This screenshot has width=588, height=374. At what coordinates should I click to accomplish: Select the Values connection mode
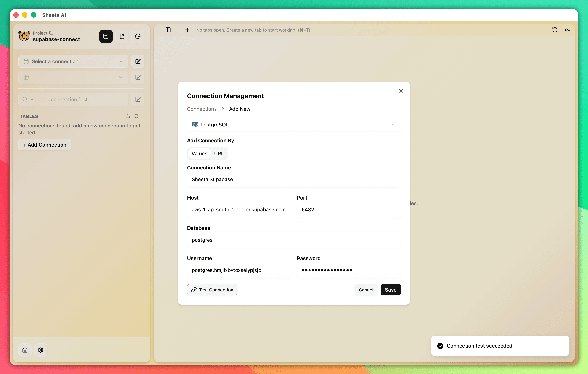pos(199,153)
